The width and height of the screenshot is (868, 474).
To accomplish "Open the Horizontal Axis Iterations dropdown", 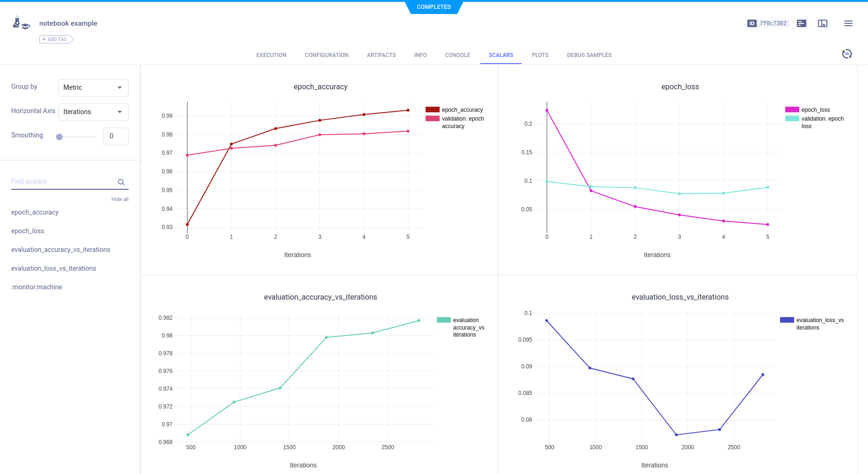I will [x=93, y=112].
